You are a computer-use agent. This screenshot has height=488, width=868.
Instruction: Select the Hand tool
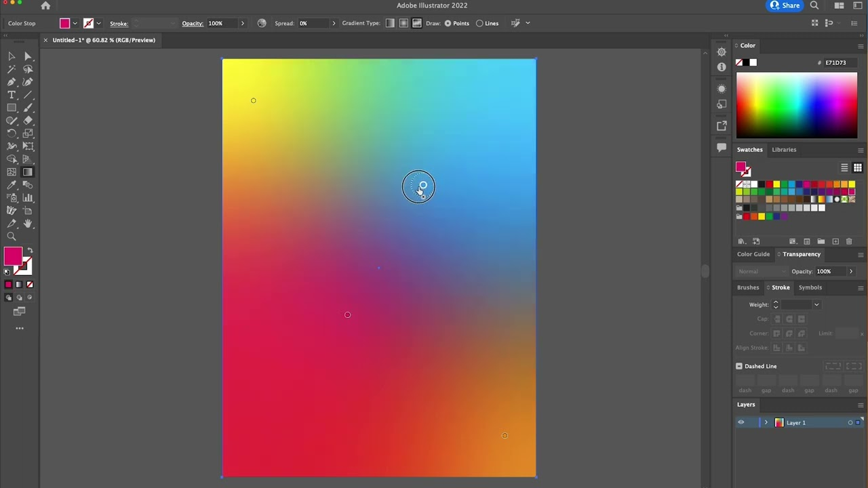[28, 224]
